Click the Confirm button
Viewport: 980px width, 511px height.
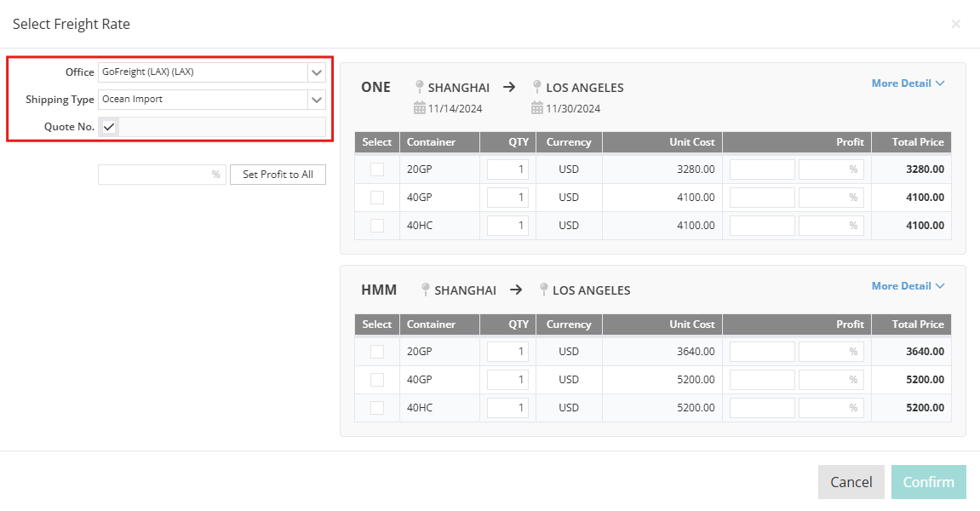(928, 482)
